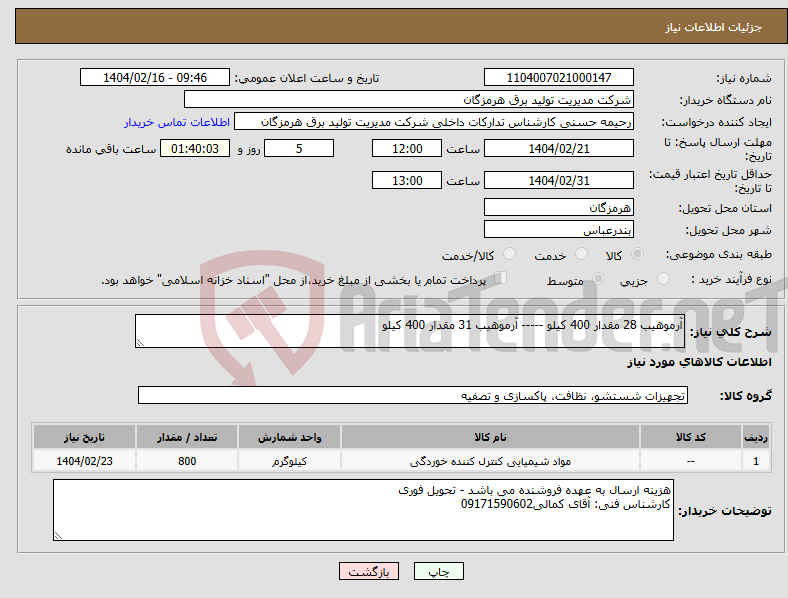
Task: Click the description textarea resize handle
Action: click(x=140, y=343)
